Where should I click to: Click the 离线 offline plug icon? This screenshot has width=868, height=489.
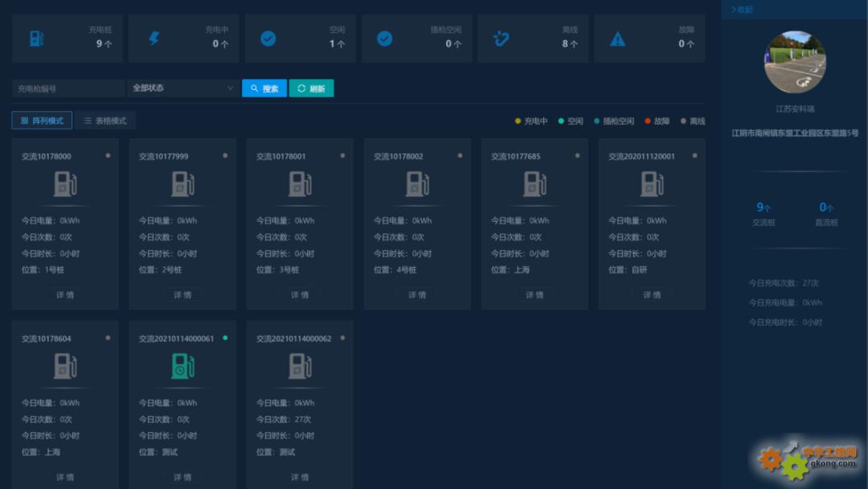pos(502,39)
